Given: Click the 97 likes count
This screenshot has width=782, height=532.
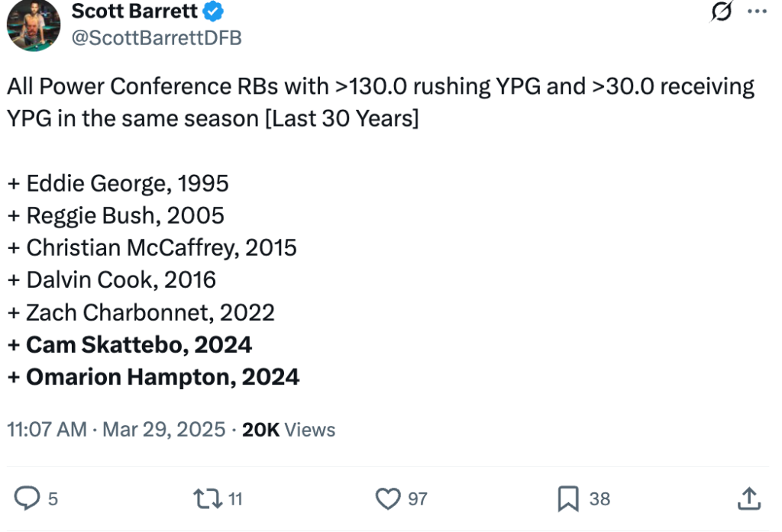Looking at the screenshot, I should (418, 499).
